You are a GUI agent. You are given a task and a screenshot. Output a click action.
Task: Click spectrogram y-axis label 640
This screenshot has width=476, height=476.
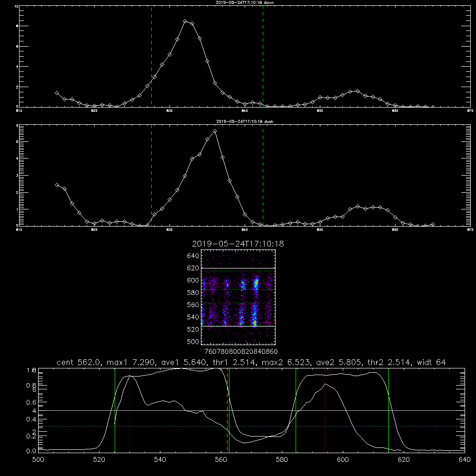(193, 256)
